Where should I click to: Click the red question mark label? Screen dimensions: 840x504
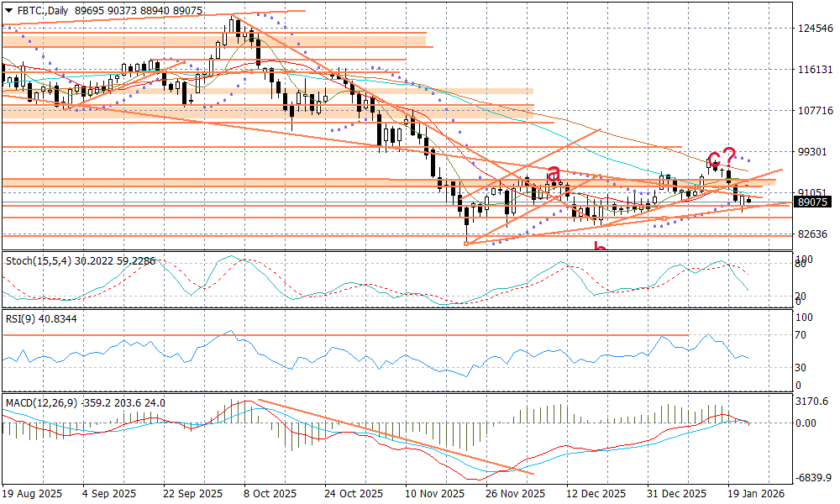tap(730, 155)
